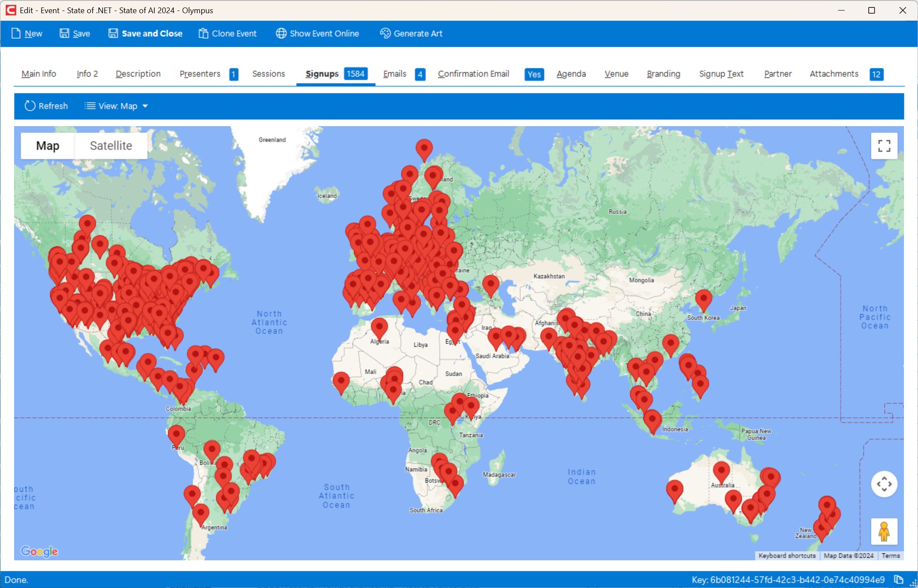The height and width of the screenshot is (588, 918).
Task: Go to the Description tab
Action: pyautogui.click(x=138, y=74)
